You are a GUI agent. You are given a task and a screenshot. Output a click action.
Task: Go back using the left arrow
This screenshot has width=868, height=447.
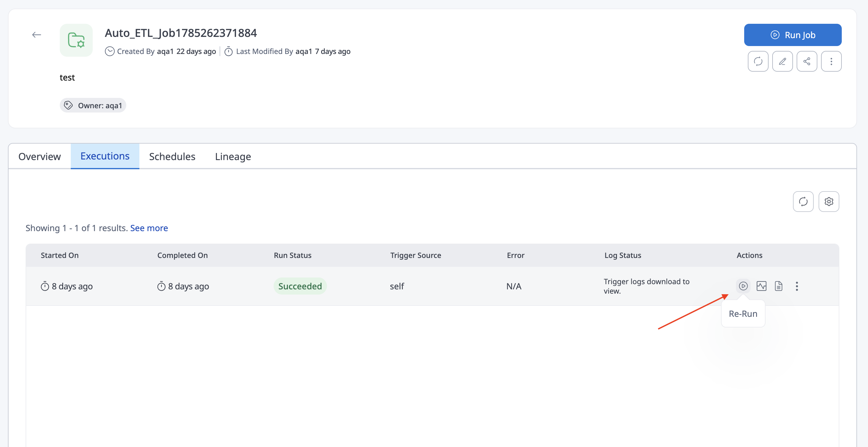[36, 35]
